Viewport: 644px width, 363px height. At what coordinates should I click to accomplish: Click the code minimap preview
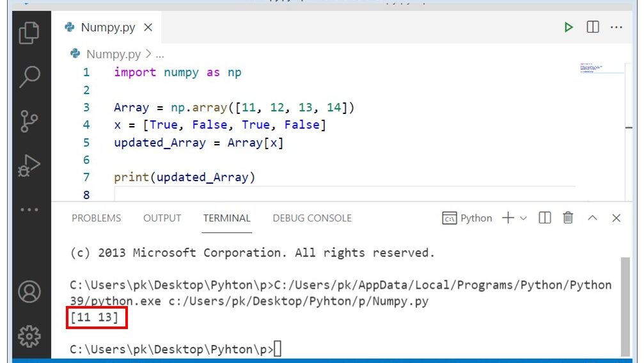[x=600, y=68]
